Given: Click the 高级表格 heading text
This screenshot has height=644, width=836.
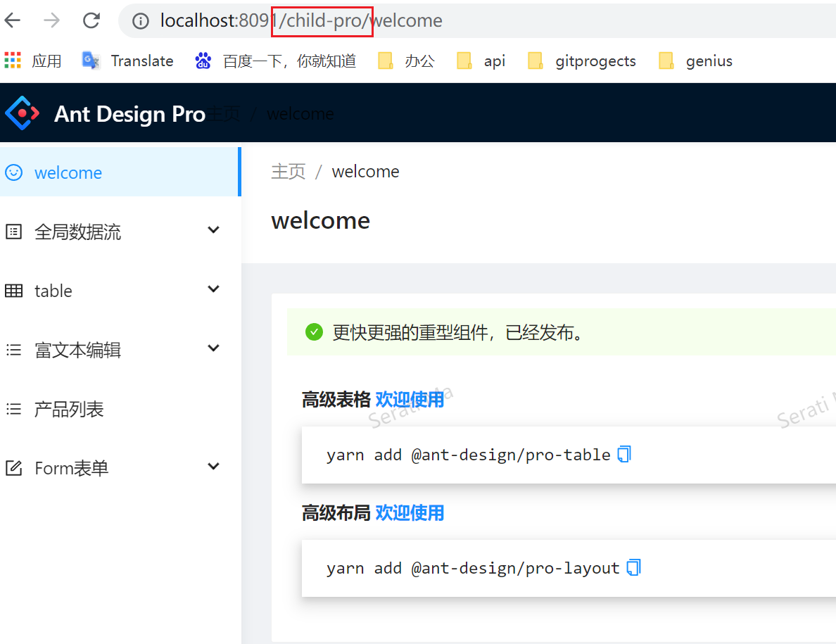Looking at the screenshot, I should pyautogui.click(x=336, y=399).
